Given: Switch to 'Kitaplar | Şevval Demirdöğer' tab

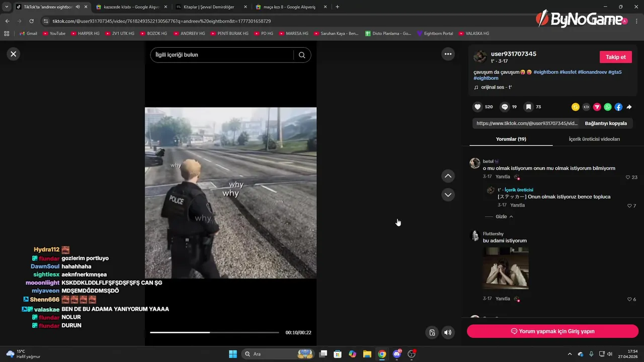Looking at the screenshot, I should pos(211,7).
